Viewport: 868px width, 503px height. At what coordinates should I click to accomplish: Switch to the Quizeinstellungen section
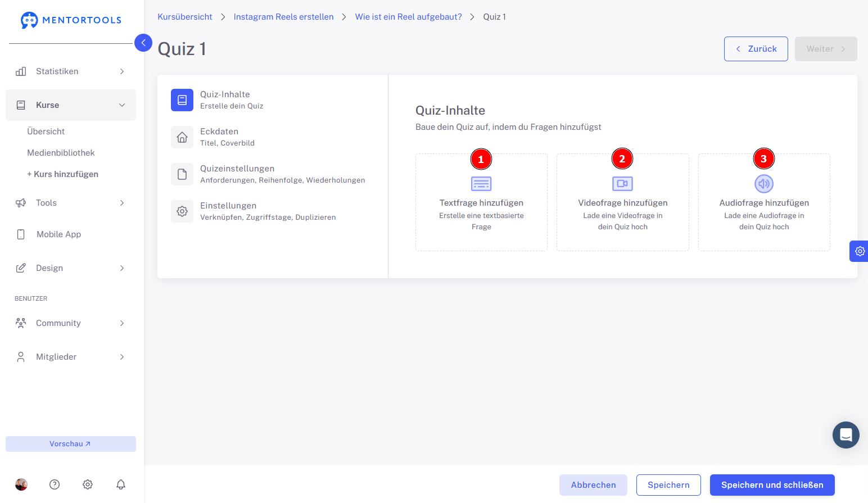272,174
